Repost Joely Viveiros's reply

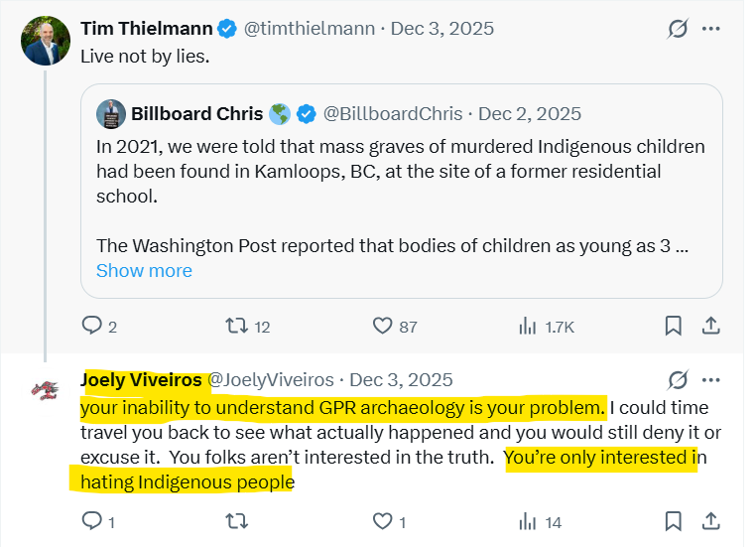click(236, 521)
